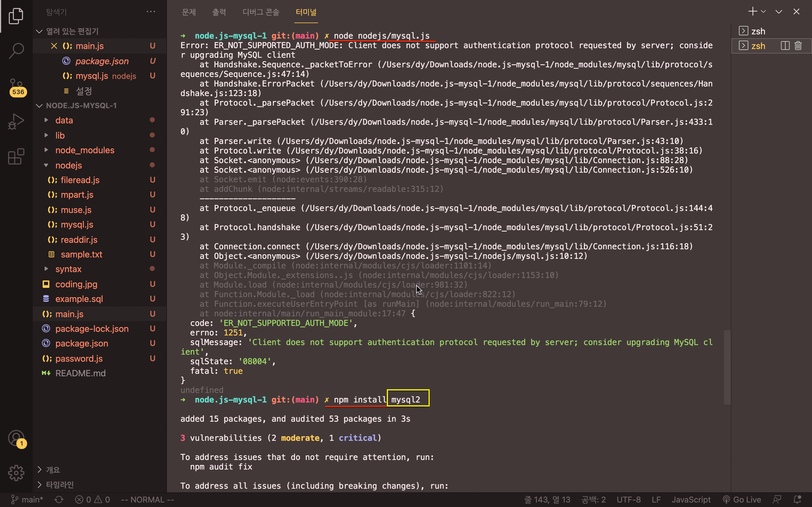This screenshot has height=507, width=812.
Task: Split the selected zsh terminal
Action: pos(785,46)
